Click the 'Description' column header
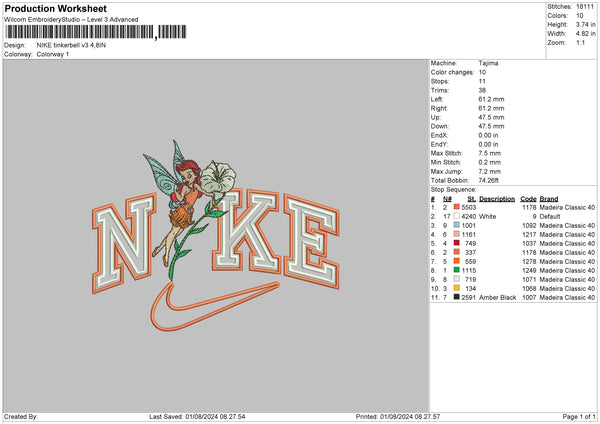The width and height of the screenshot is (600, 424). tap(497, 199)
